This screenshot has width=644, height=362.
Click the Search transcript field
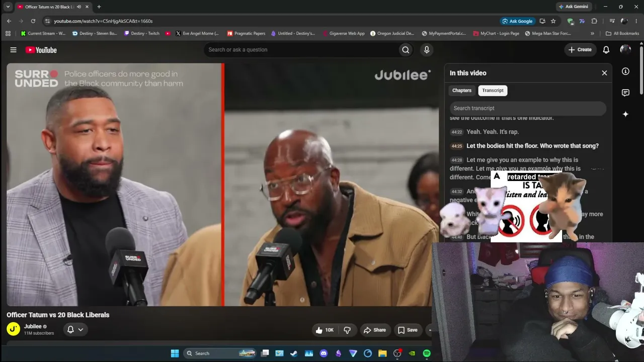click(x=528, y=108)
